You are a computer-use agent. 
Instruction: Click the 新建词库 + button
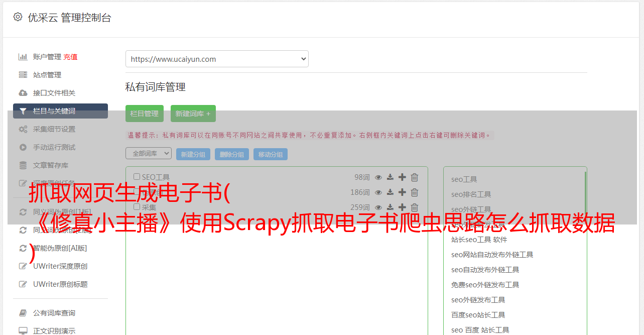click(193, 114)
